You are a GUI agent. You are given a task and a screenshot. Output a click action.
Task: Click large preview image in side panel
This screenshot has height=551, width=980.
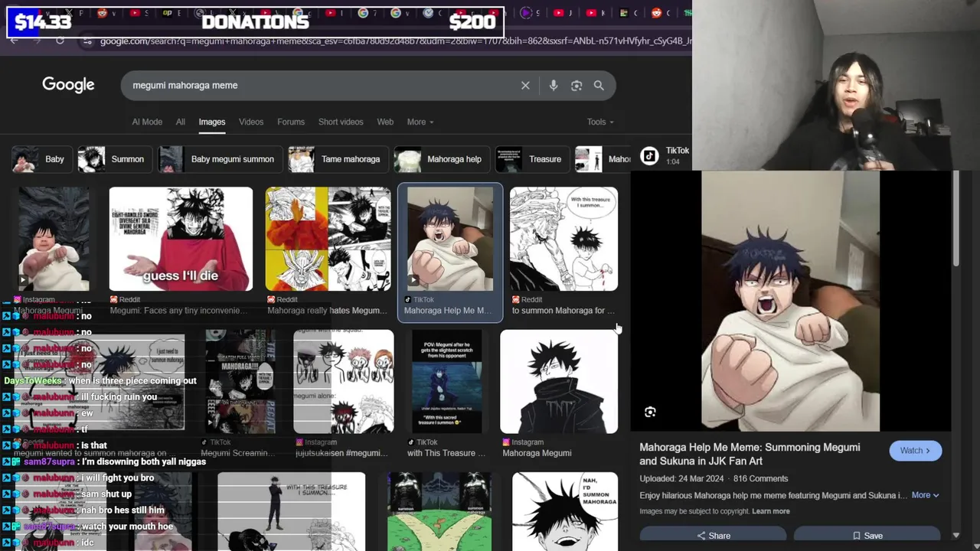click(x=790, y=301)
